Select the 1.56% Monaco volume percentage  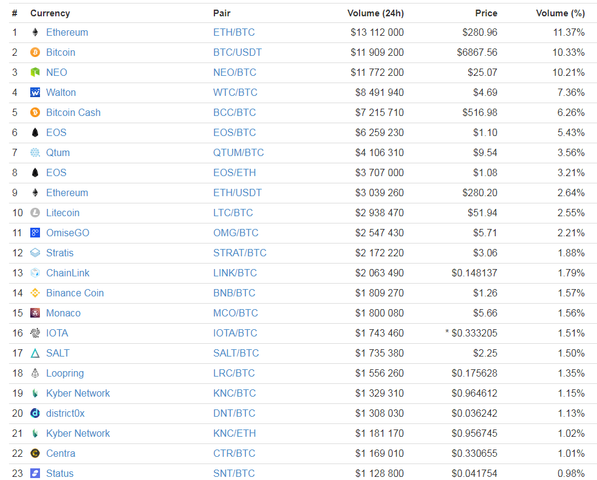point(571,313)
